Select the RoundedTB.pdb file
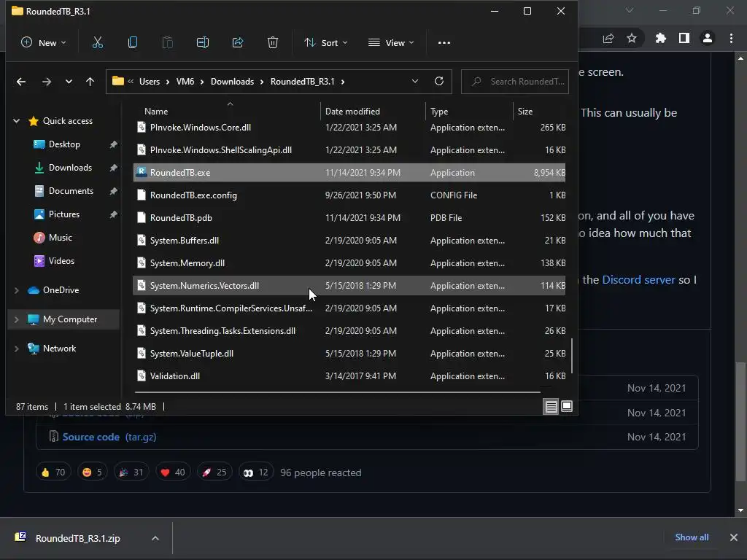747x560 pixels. click(349, 217)
